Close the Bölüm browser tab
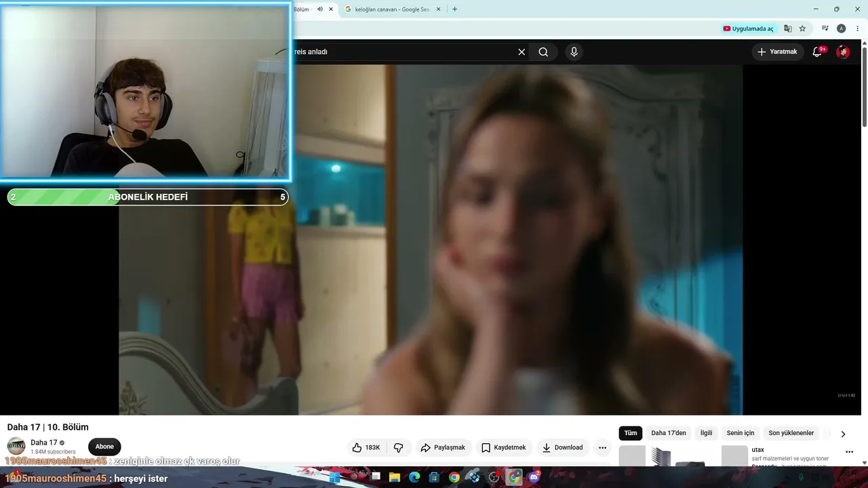The height and width of the screenshot is (488, 868). [331, 9]
